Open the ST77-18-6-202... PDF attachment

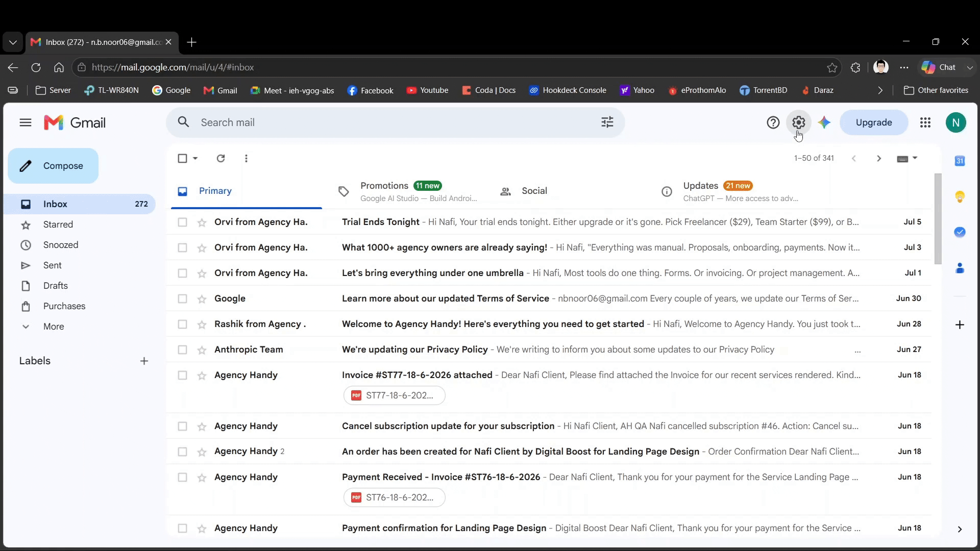394,395
